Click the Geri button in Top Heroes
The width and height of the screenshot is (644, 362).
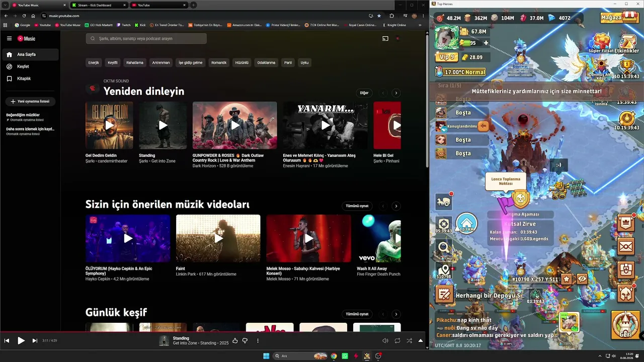(x=625, y=325)
